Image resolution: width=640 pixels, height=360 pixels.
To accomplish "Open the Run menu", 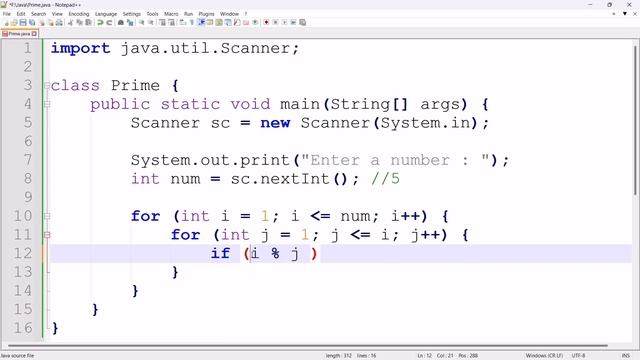I will (x=188, y=14).
